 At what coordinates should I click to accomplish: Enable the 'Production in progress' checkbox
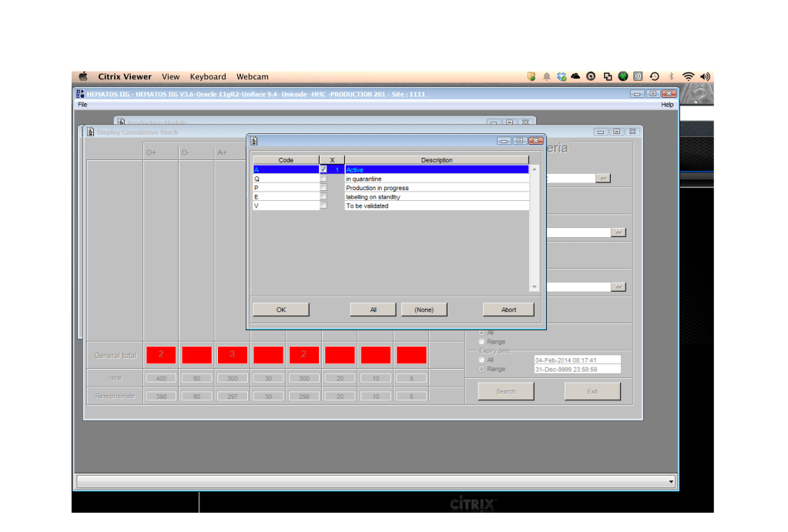(324, 188)
